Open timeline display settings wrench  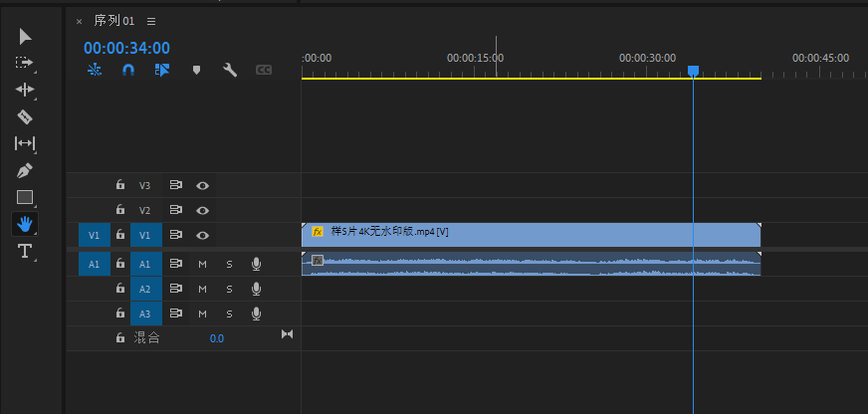(x=230, y=70)
